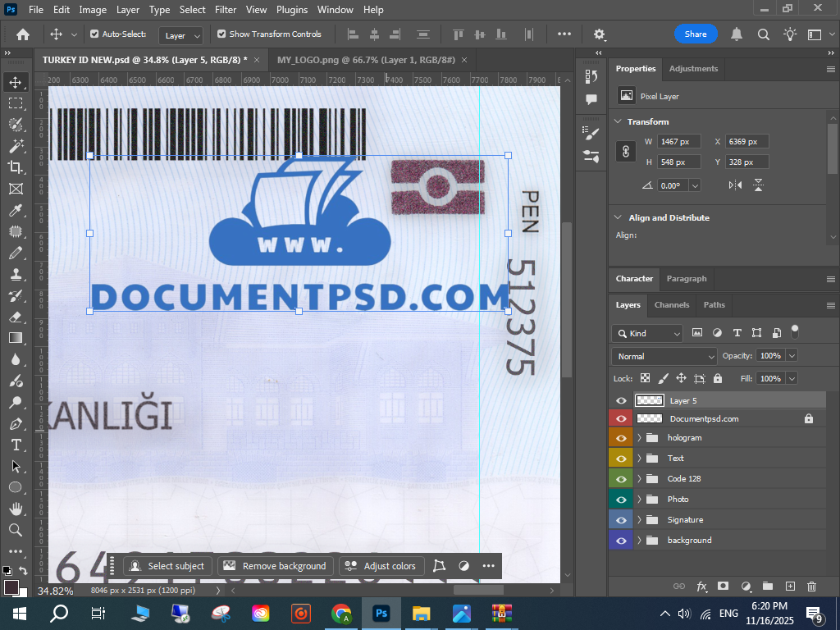Open the Filter menu

[225, 10]
